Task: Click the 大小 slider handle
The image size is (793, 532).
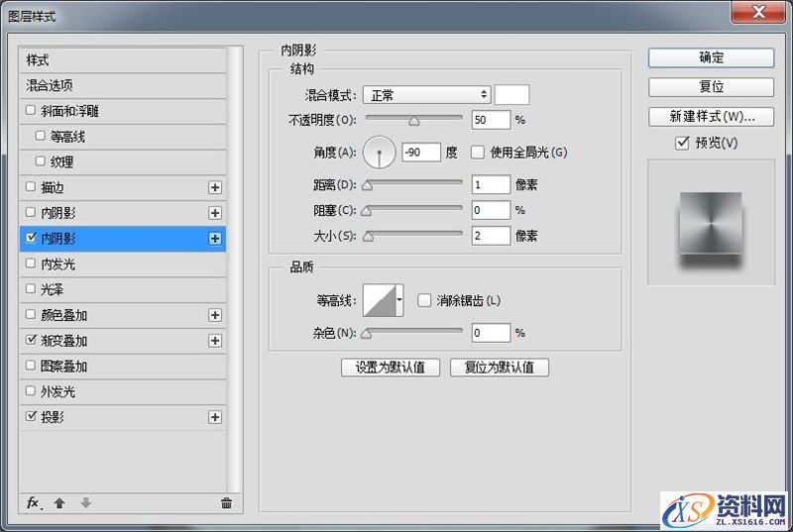Action: (x=368, y=237)
